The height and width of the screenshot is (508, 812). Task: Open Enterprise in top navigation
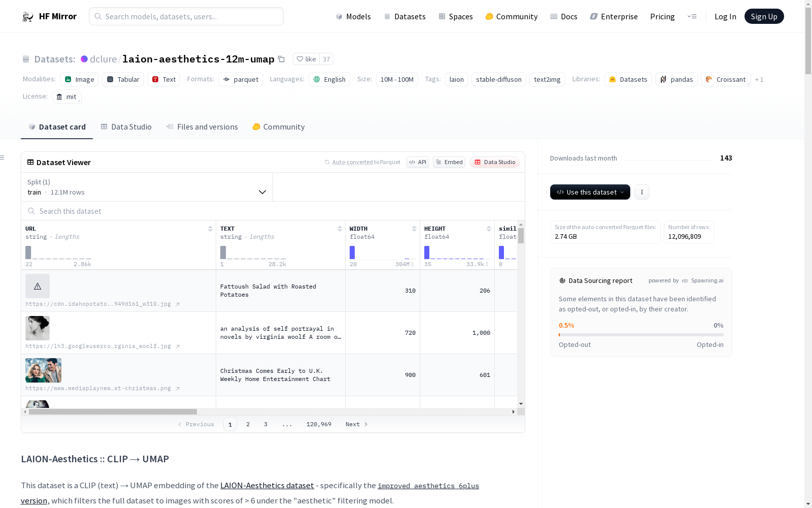point(614,16)
